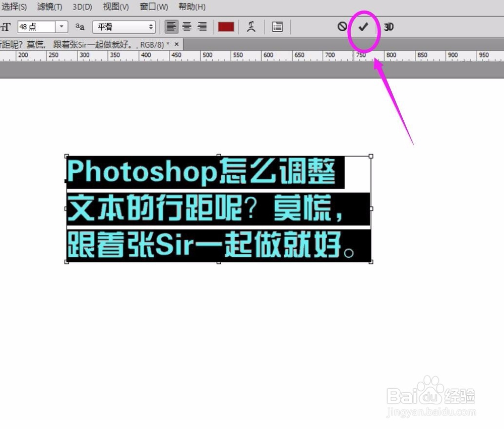
Task: Open the Character and Paragraph panel
Action: pos(277,27)
